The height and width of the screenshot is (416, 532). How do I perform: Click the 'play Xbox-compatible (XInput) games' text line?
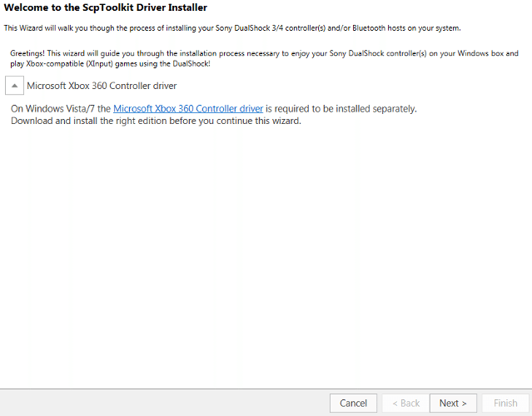pos(110,64)
